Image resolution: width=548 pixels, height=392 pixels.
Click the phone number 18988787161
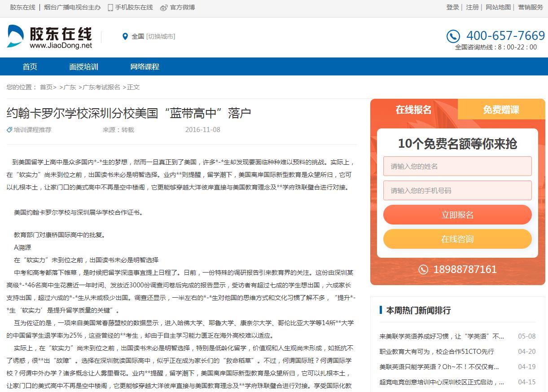465,269
